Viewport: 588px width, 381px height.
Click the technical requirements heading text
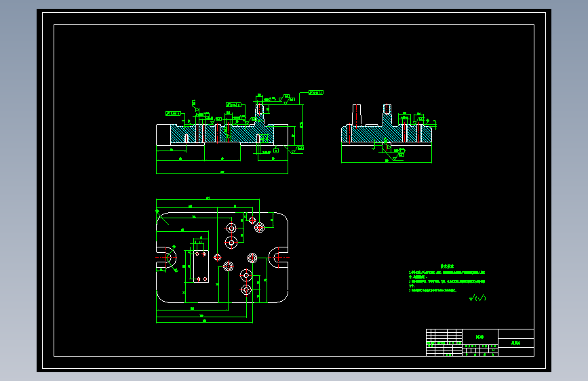click(447, 266)
